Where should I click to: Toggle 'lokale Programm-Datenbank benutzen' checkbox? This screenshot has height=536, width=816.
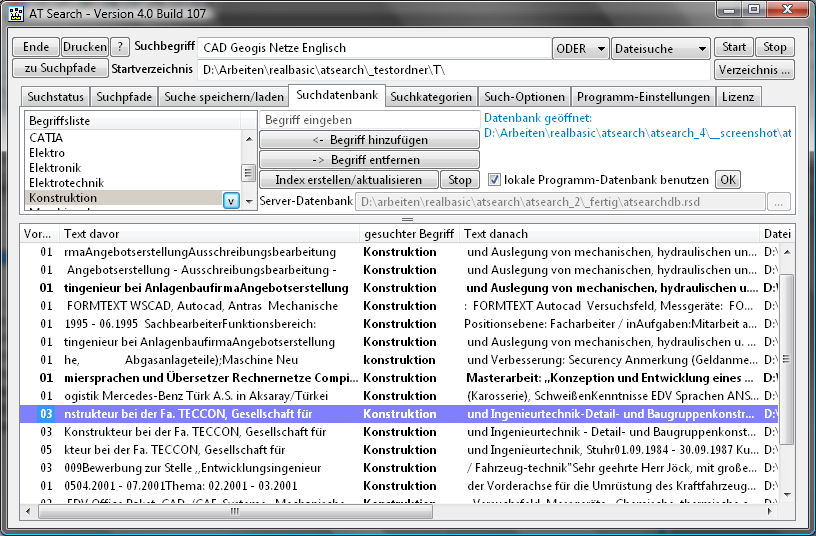pos(494,180)
